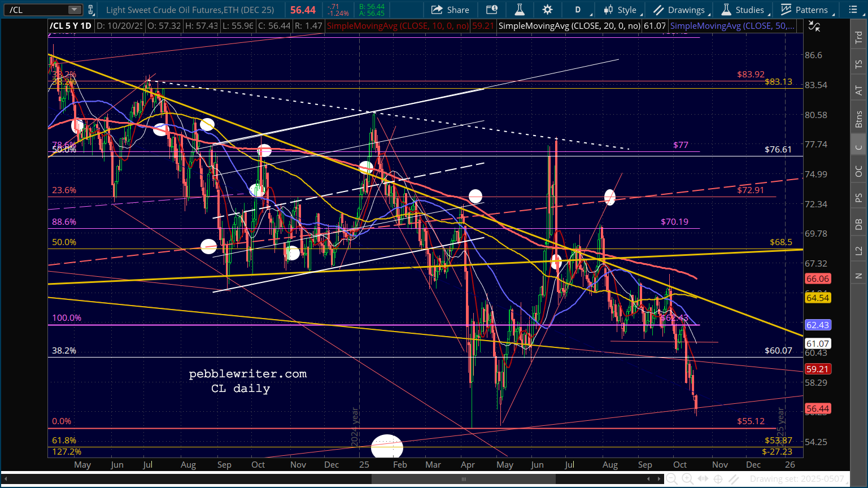Open the Drawing set: 2025-0507 selector
The height and width of the screenshot is (488, 868).
pos(796,479)
